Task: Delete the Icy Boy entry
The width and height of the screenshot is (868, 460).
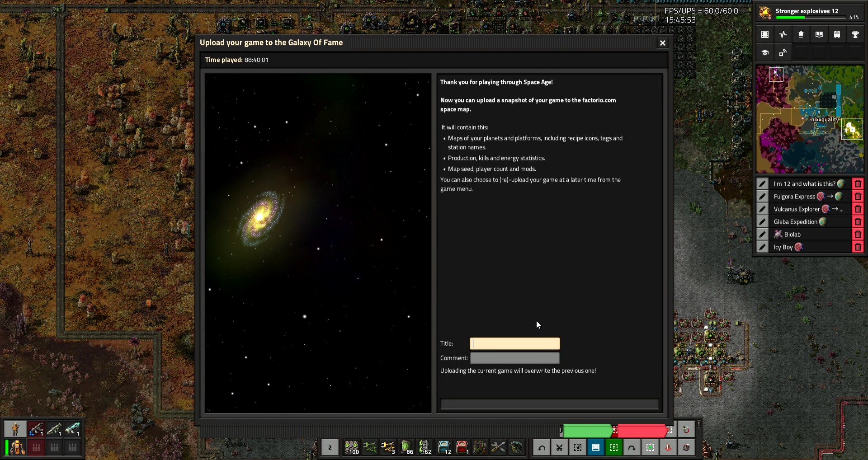Action: point(858,247)
